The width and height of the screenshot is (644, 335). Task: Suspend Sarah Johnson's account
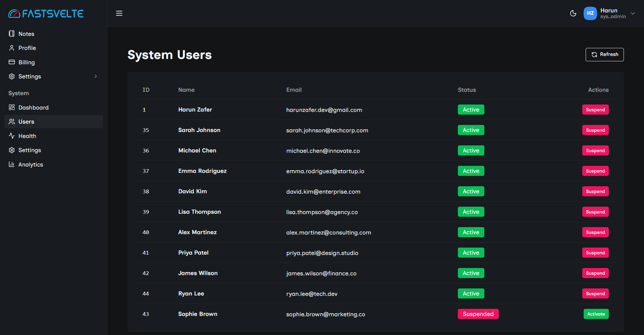pyautogui.click(x=595, y=130)
